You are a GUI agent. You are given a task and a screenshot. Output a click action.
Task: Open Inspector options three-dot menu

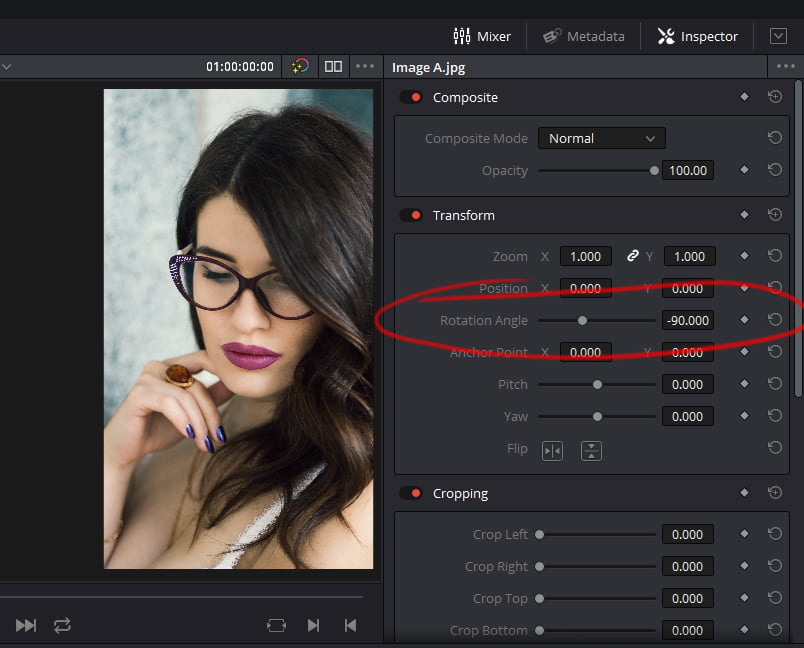click(x=785, y=66)
